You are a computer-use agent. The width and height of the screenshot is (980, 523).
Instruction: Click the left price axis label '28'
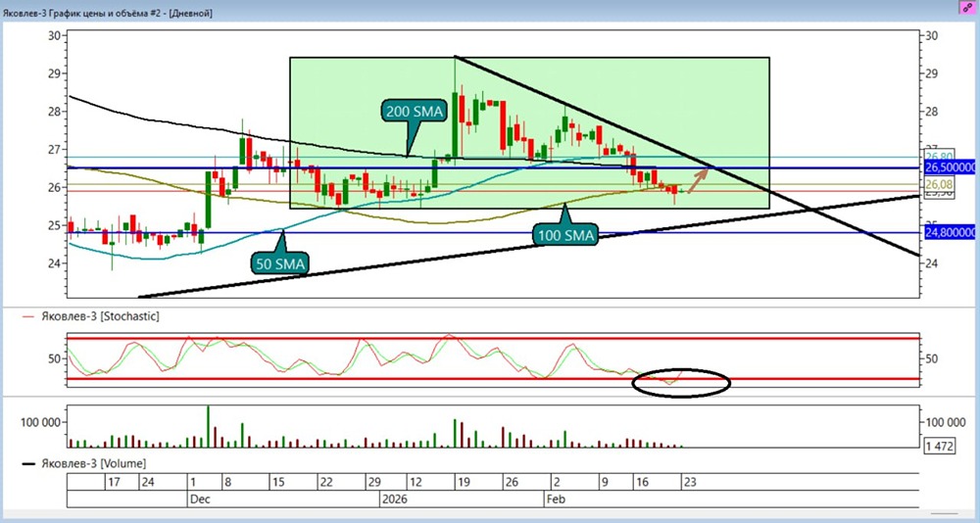54,112
